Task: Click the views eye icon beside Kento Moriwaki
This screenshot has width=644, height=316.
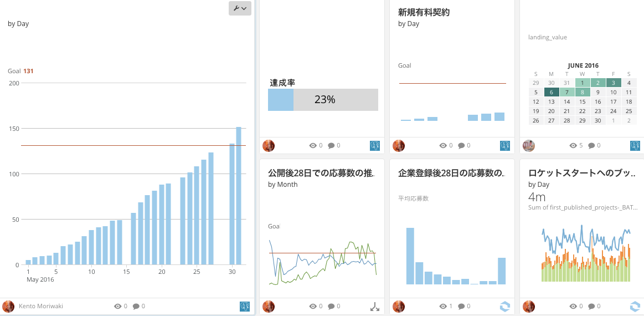Action: pyautogui.click(x=117, y=306)
